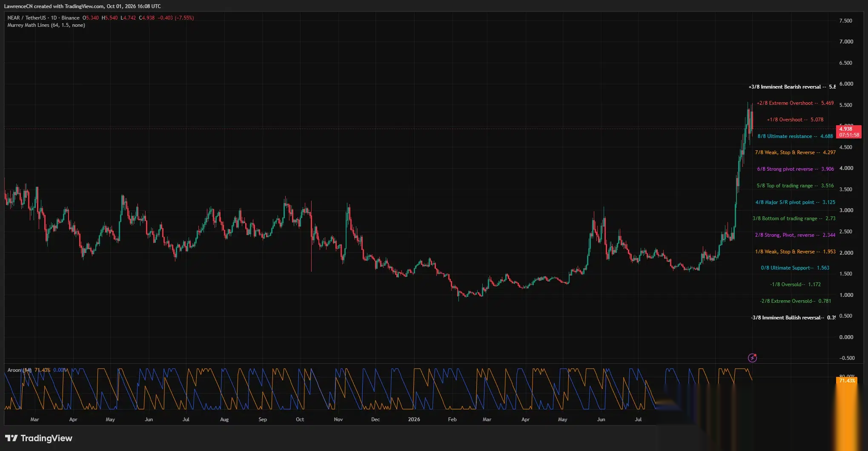
Task: Click the 7/8 Weak, Stop & Reverse 4.297 label
Action: click(x=795, y=152)
